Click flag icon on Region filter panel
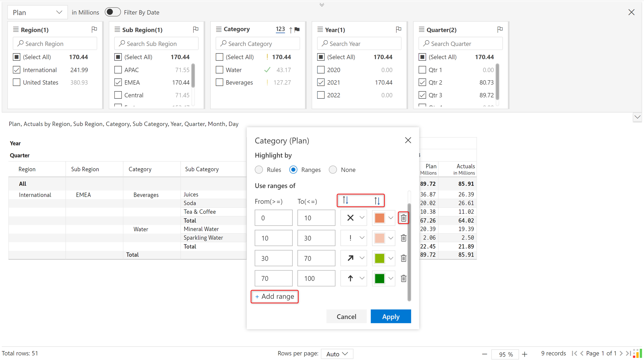 [94, 29]
